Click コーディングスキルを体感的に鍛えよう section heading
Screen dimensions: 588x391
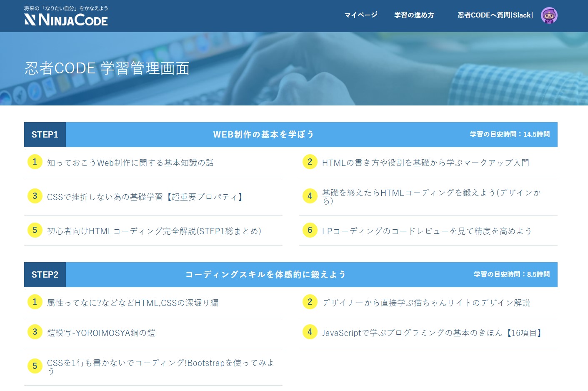pyautogui.click(x=265, y=275)
